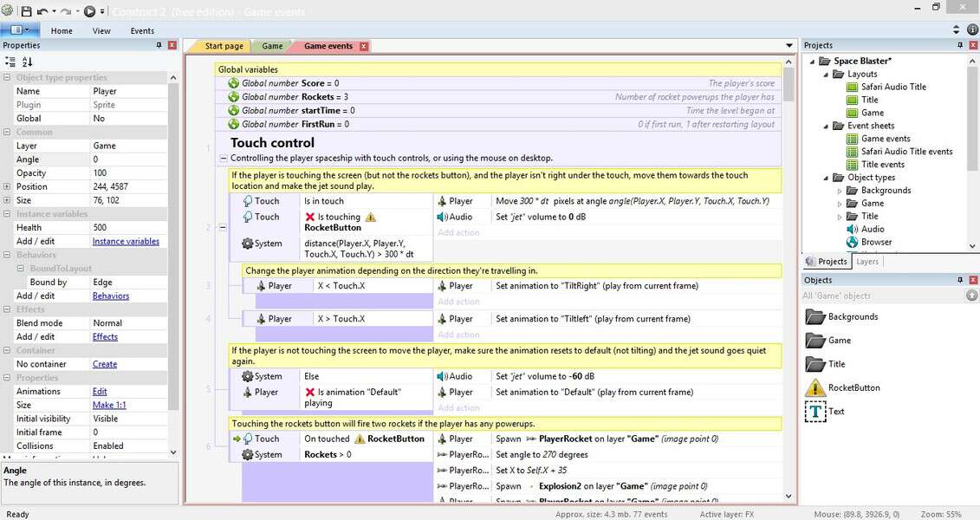980x520 pixels.
Task: Click the Make 1:1 size link
Action: (x=109, y=405)
